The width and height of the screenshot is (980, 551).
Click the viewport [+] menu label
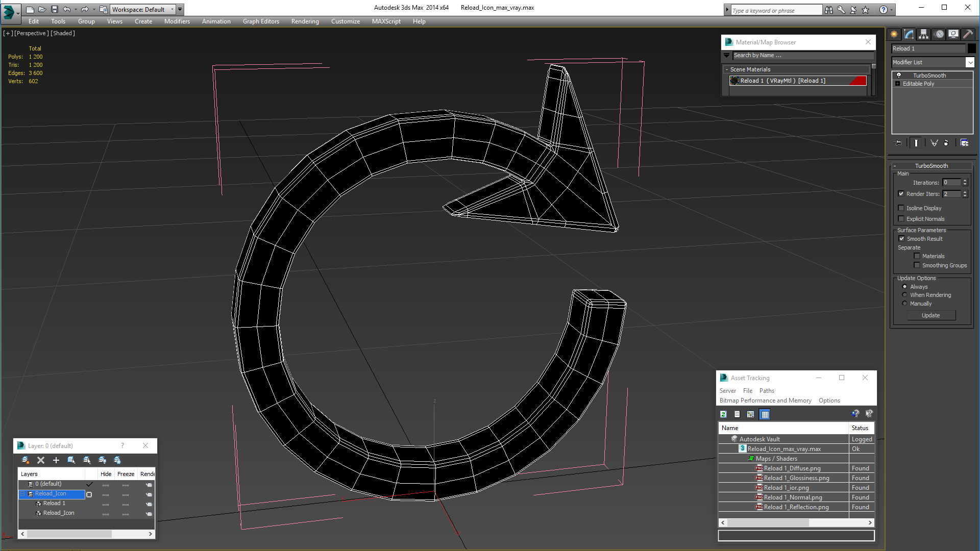(8, 33)
